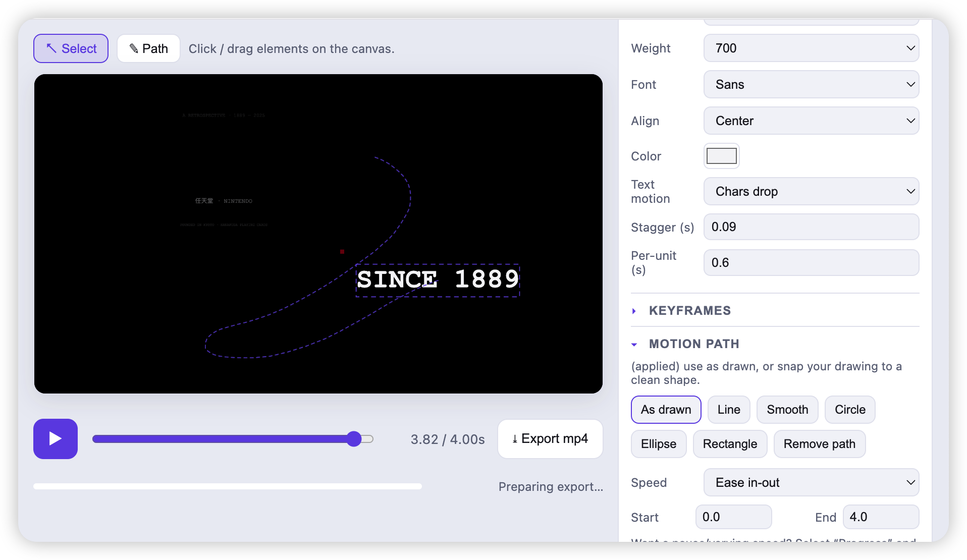The width and height of the screenshot is (967, 560).
Task: Open the Weight dropdown showing 700
Action: point(811,48)
